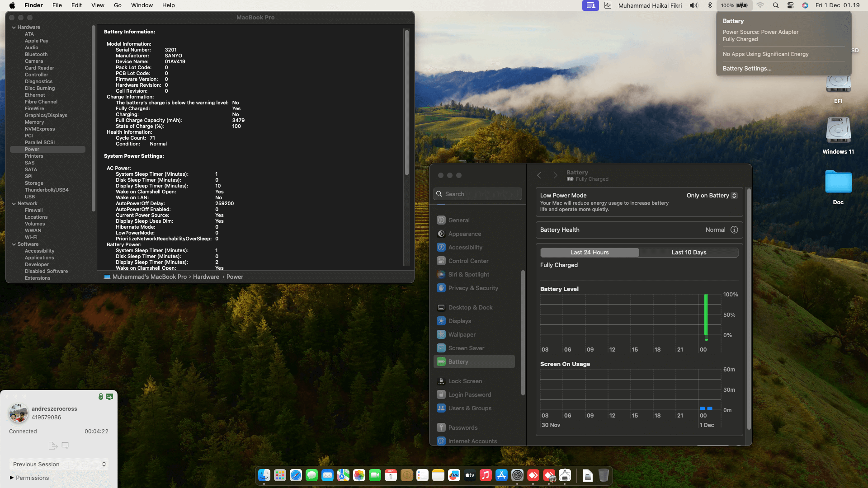Switch chart to Last 10 Days
Image resolution: width=868 pixels, height=488 pixels.
coord(689,252)
